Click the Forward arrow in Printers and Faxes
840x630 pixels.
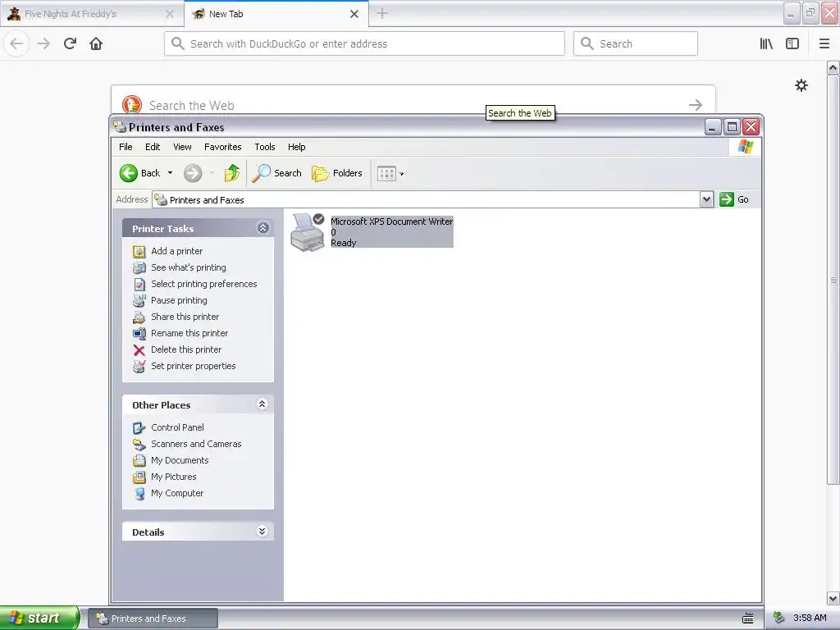[x=193, y=173]
